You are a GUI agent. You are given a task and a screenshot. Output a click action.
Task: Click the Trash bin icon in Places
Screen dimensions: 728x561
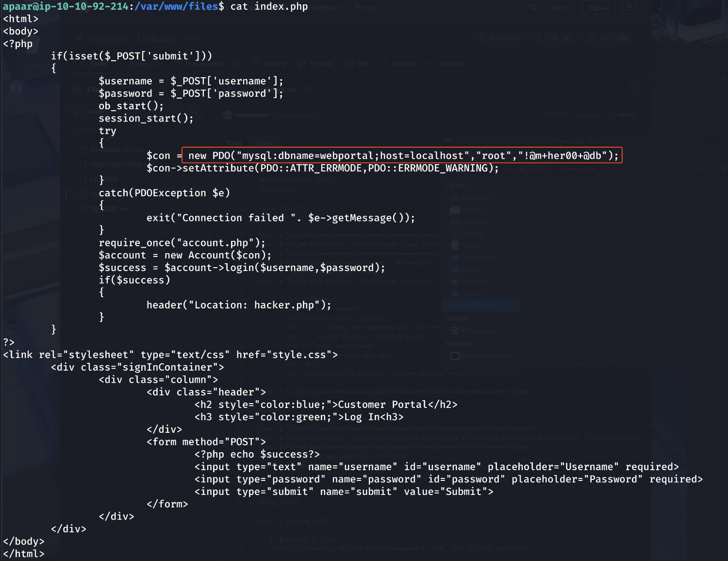[455, 245]
